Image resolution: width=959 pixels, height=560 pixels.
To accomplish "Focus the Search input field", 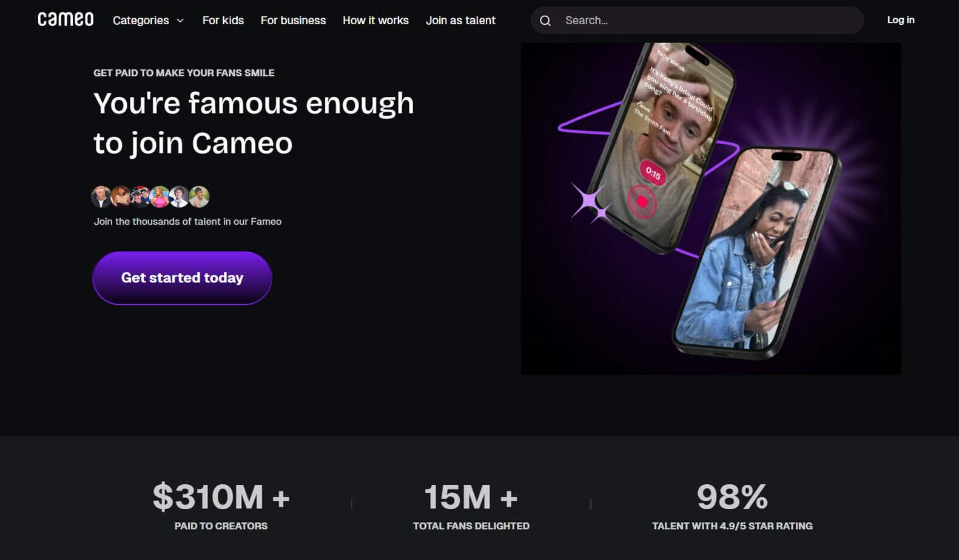I will point(704,21).
